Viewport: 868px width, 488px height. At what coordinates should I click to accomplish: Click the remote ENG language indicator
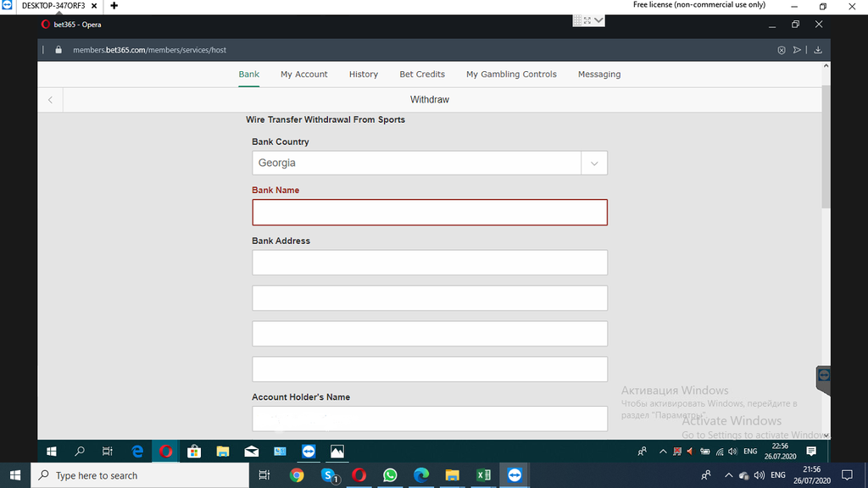[750, 452]
